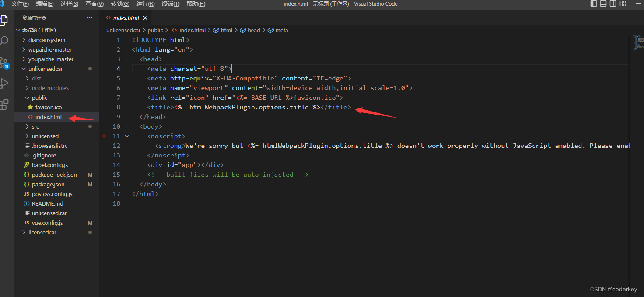Click the minimap beside the editor
The image size is (644, 297).
[x=638, y=44]
